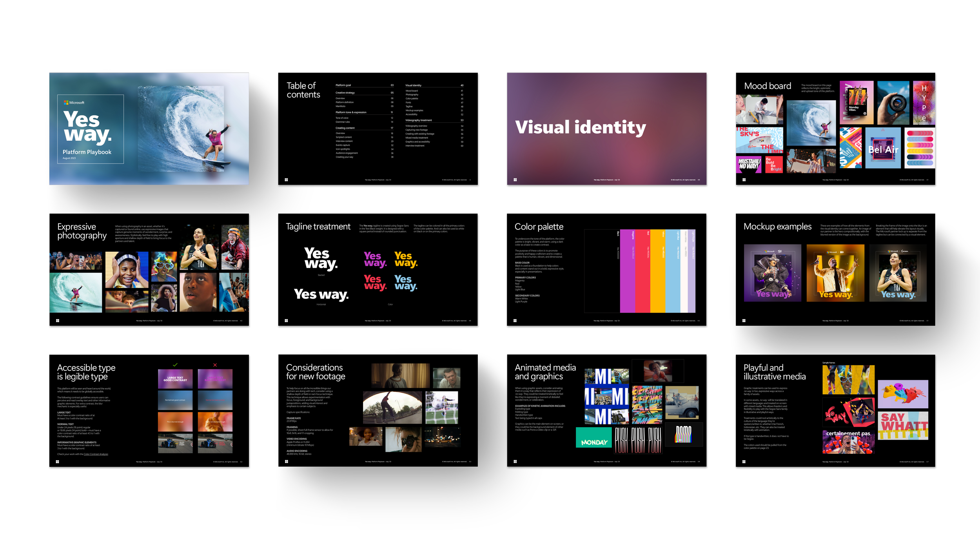This screenshot has height=535, width=980.
Task: Click the SAY WHATTT illustration tile
Action: tap(903, 425)
